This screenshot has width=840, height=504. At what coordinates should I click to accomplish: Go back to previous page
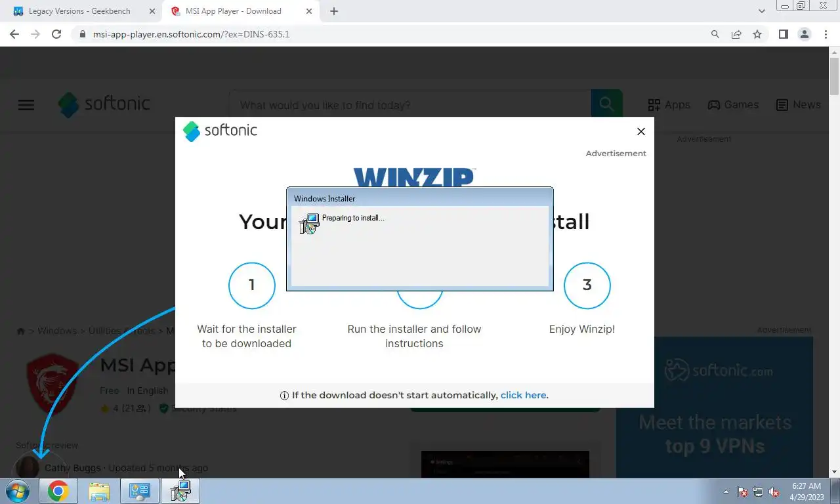pos(14,34)
